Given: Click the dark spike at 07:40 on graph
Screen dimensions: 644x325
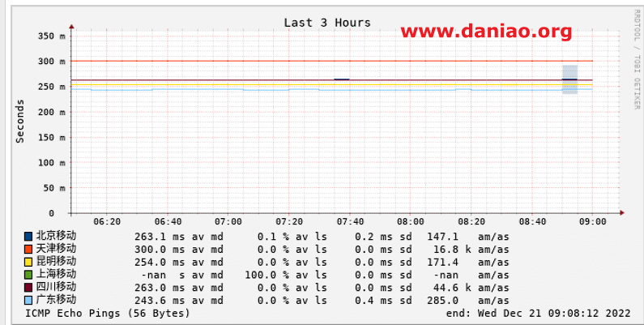Looking at the screenshot, I should pos(342,79).
